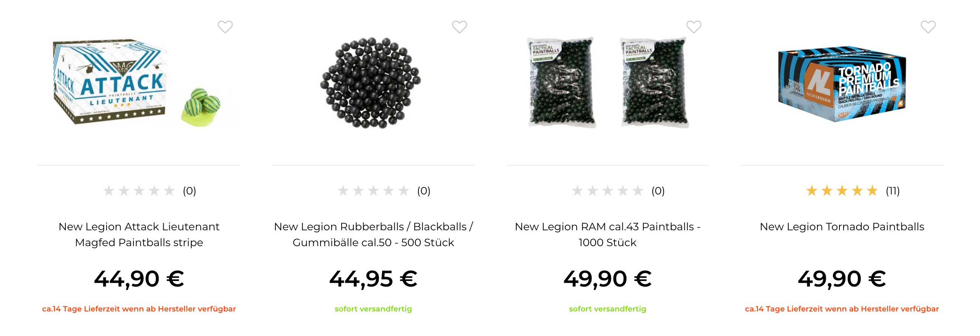Open New Legion Tornado Paintballs title link
The image size is (980, 336).
coord(842,227)
